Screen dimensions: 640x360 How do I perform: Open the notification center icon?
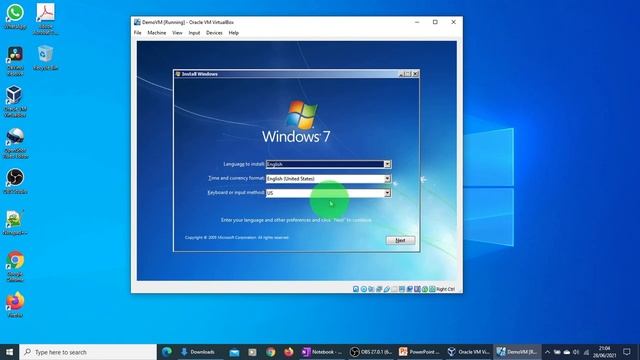(627, 352)
